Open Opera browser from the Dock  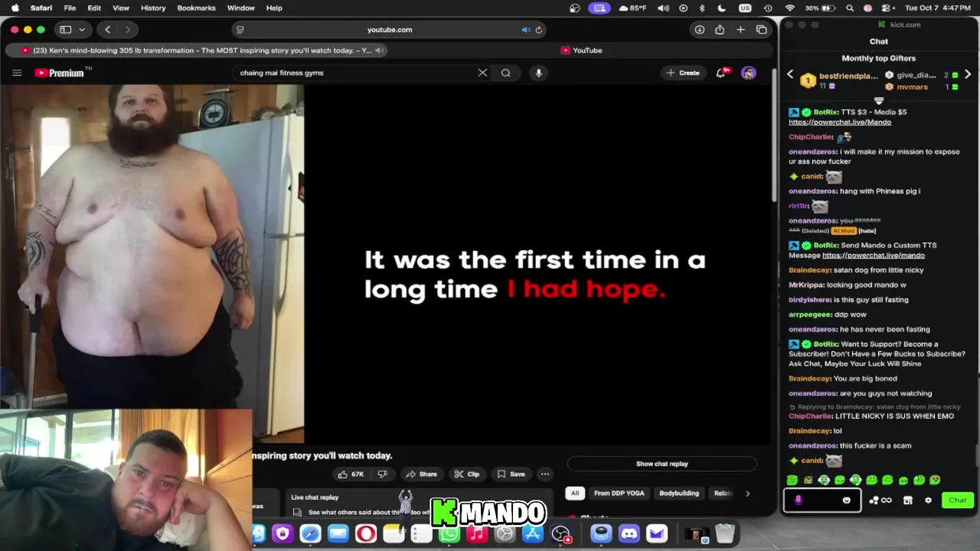[365, 533]
